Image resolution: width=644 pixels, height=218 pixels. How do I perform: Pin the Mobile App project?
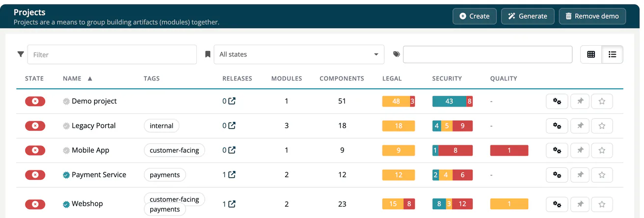(580, 150)
